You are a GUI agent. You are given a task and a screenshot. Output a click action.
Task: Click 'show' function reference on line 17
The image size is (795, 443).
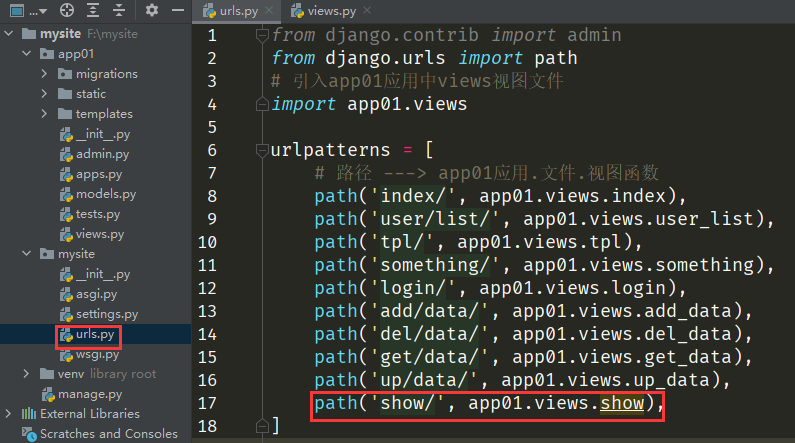[622, 403]
